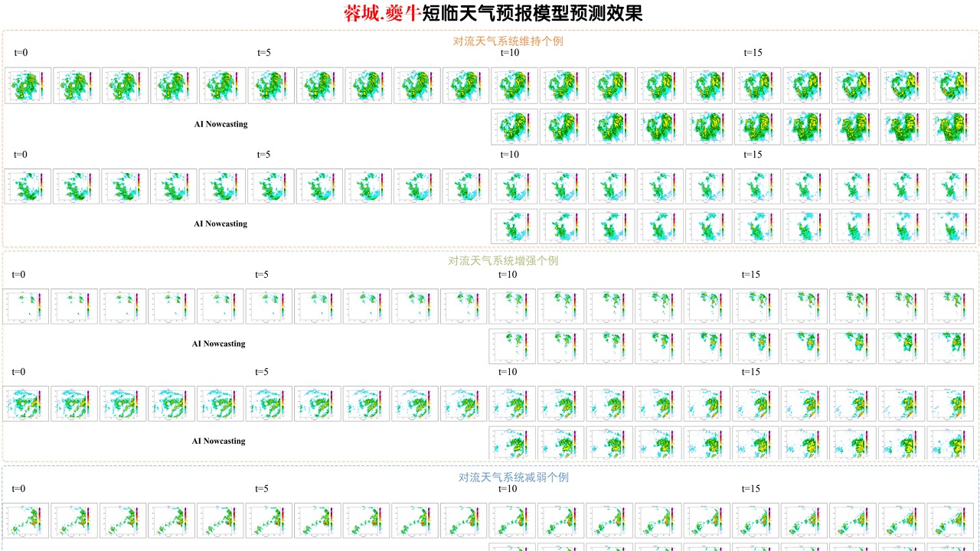
Task: Open the t=10 observed radar image, first 增强 case
Action: pyautogui.click(x=512, y=306)
